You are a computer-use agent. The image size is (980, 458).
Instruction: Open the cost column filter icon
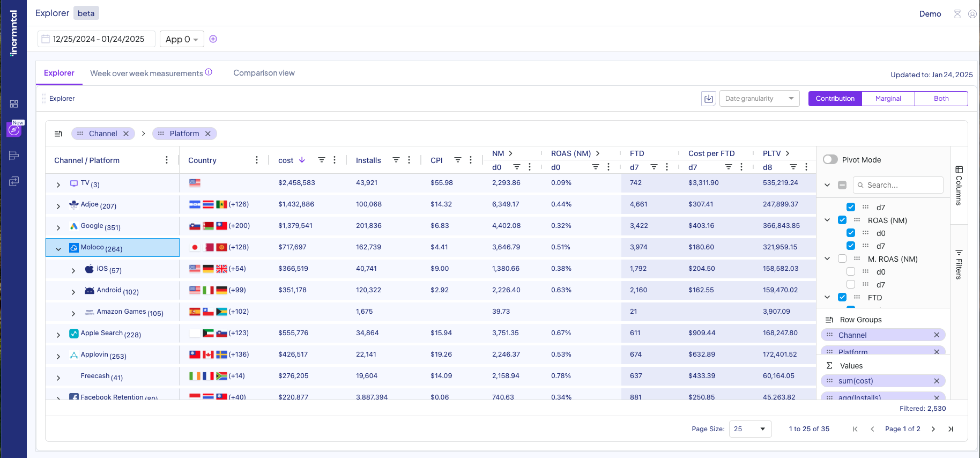click(x=322, y=160)
